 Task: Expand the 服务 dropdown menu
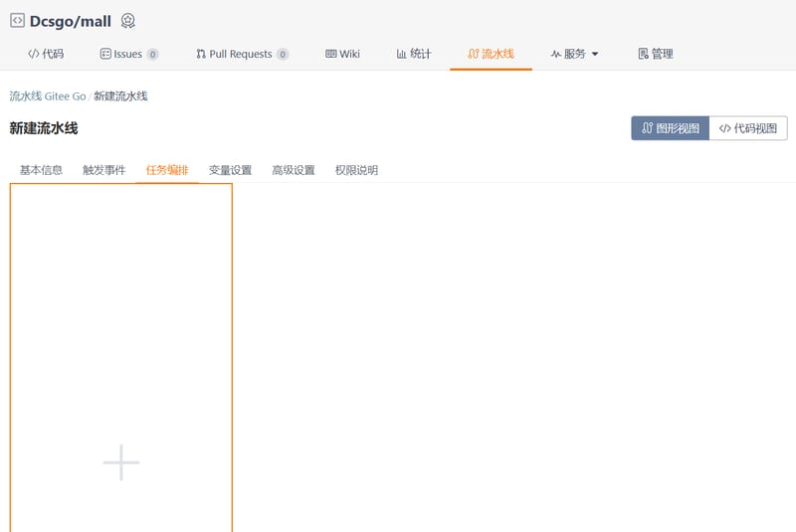(x=575, y=54)
